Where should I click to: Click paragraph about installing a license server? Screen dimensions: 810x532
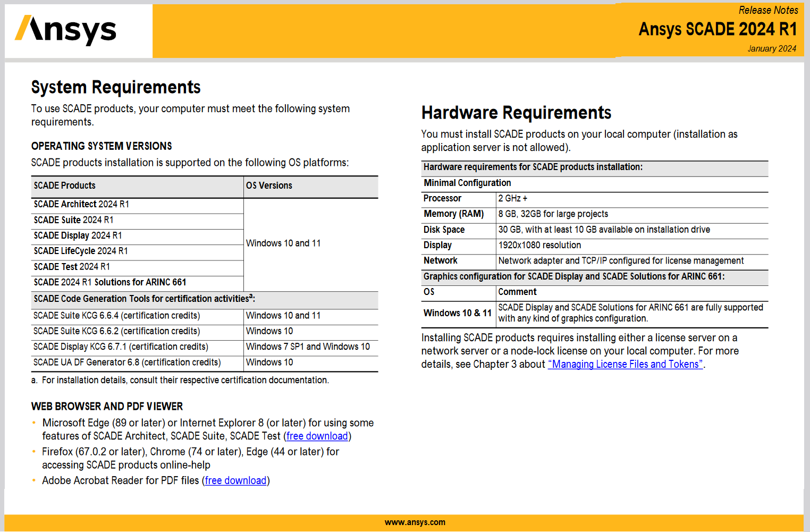580,351
